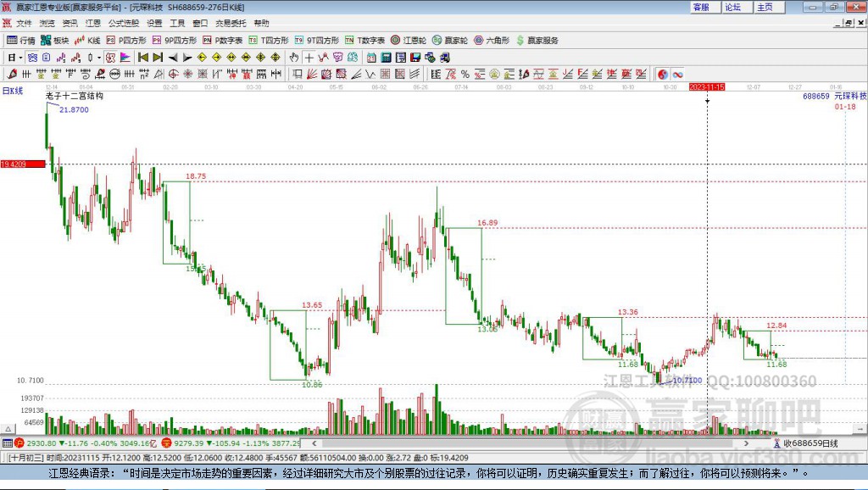This screenshot has height=490, width=868.
Task: Jump to first bar with green skip-back icon
Action: coord(142,58)
